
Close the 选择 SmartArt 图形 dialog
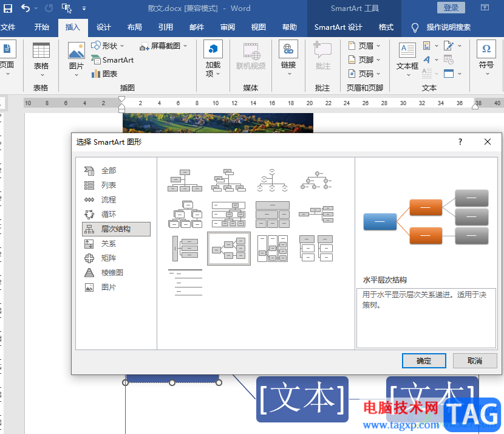click(x=487, y=142)
